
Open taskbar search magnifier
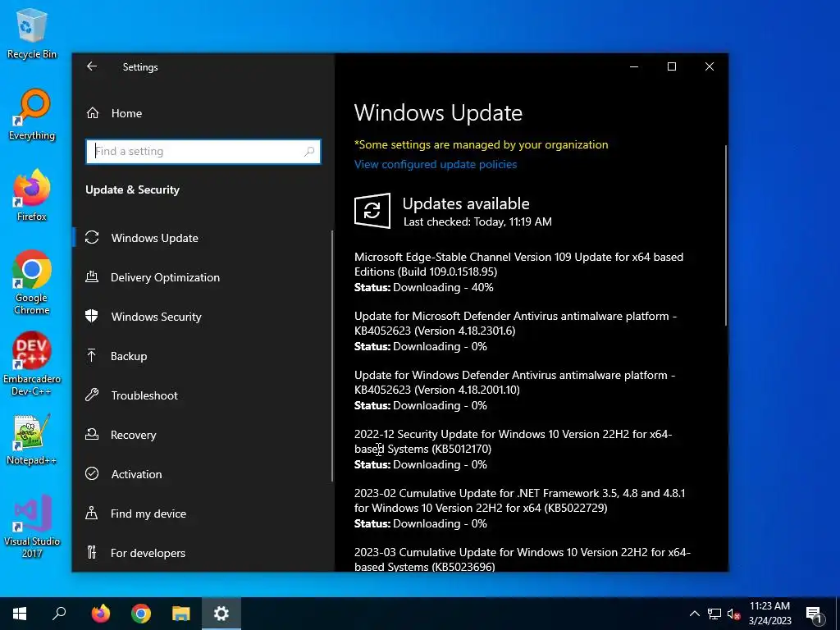(59, 614)
